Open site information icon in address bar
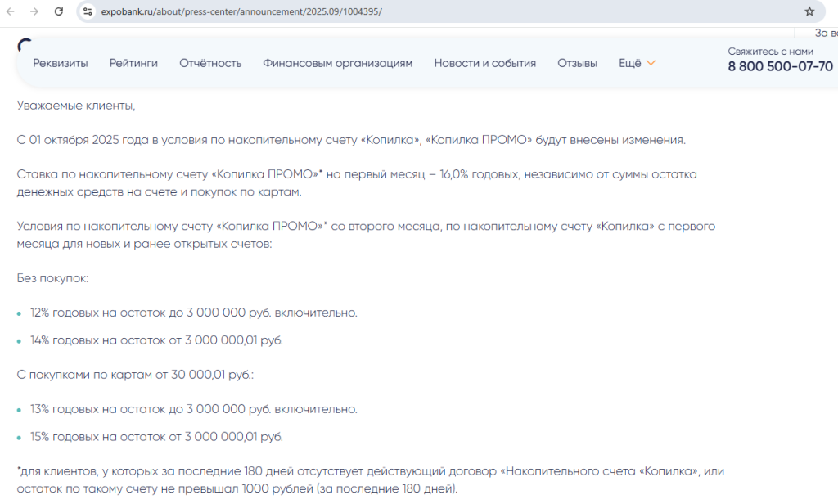This screenshot has height=504, width=838. coord(88,12)
